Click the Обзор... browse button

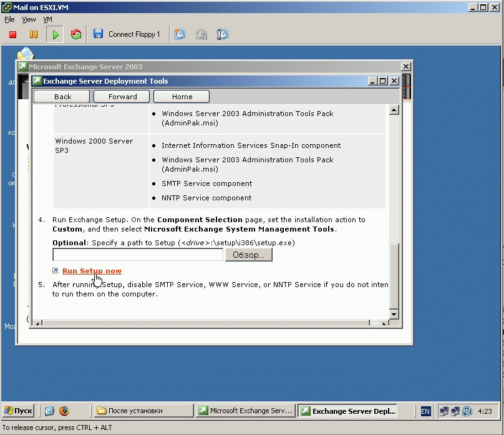(x=248, y=255)
